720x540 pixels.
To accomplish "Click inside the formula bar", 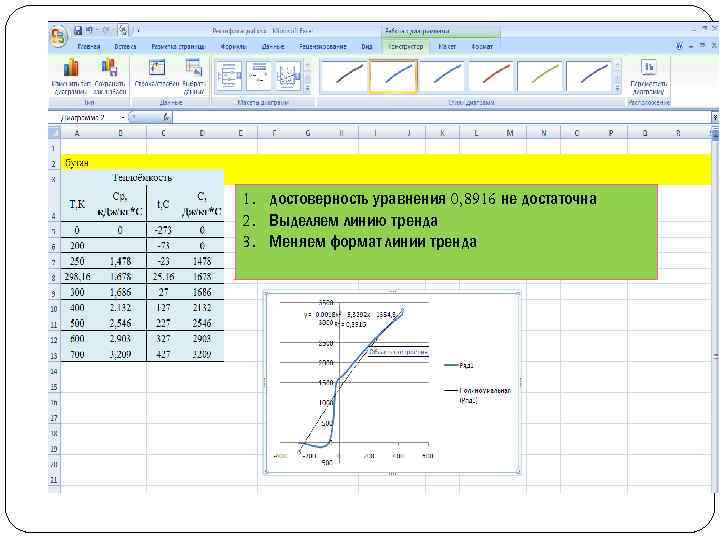I will coord(442,118).
